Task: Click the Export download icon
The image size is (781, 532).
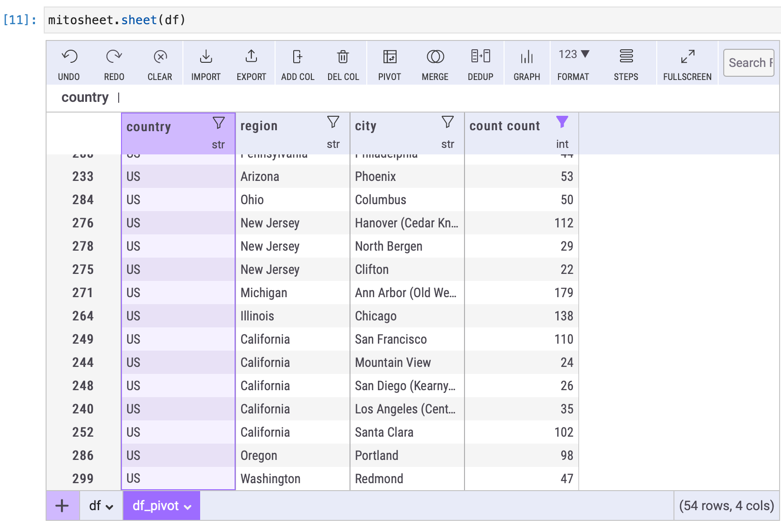Action: [x=251, y=57]
